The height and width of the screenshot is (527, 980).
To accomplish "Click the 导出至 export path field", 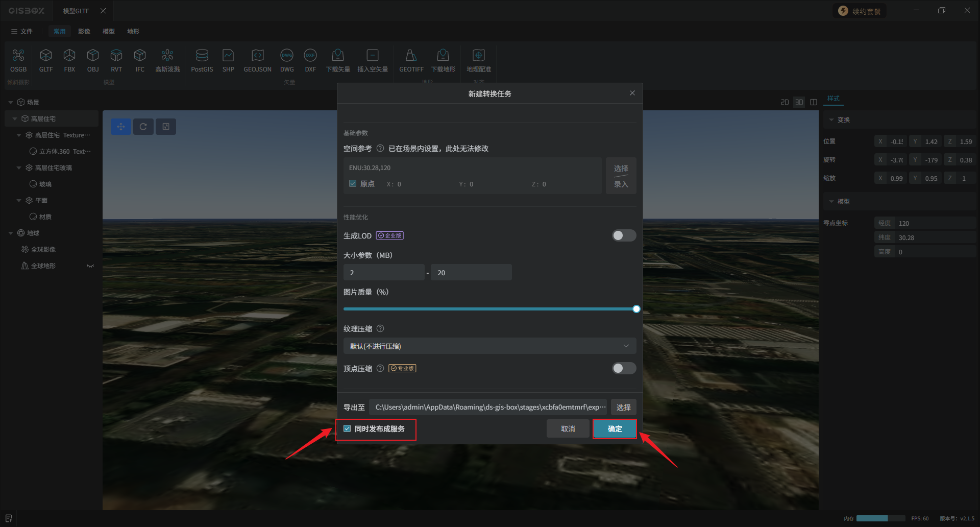I will (x=488, y=408).
